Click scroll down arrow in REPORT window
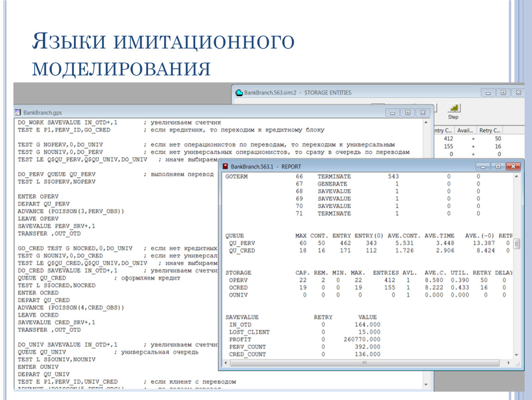The image size is (532, 400). pyautogui.click(x=516, y=355)
